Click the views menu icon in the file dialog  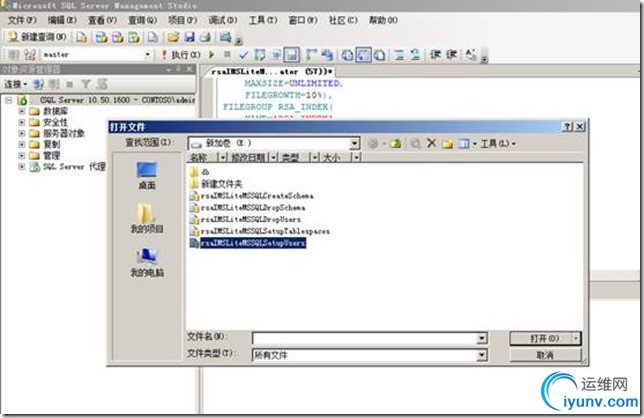(x=464, y=143)
